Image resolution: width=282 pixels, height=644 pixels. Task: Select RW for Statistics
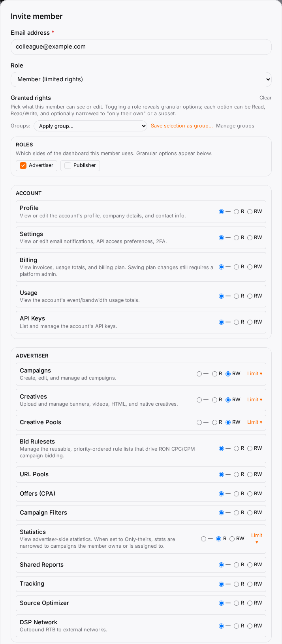click(x=232, y=539)
